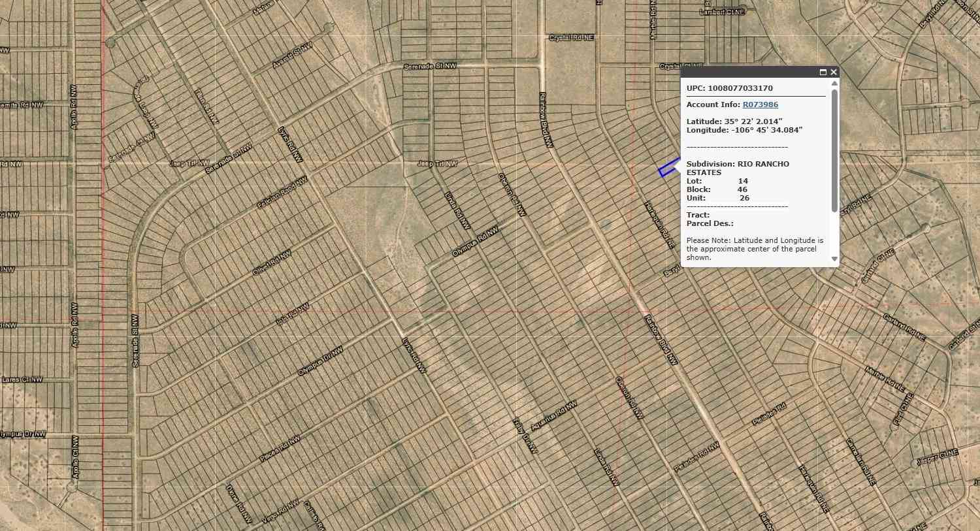
Task: Click the Virgo Rd NW street label
Action: [x=281, y=511]
